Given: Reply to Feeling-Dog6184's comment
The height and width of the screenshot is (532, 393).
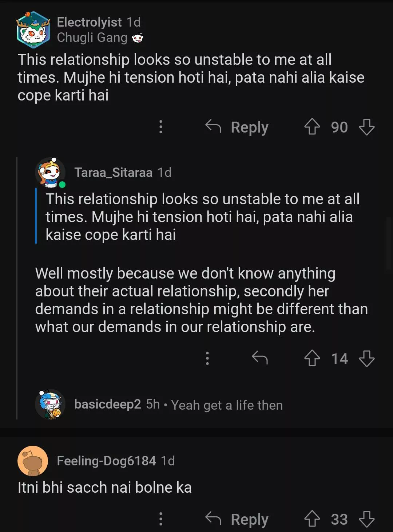Looking at the screenshot, I should (x=237, y=519).
